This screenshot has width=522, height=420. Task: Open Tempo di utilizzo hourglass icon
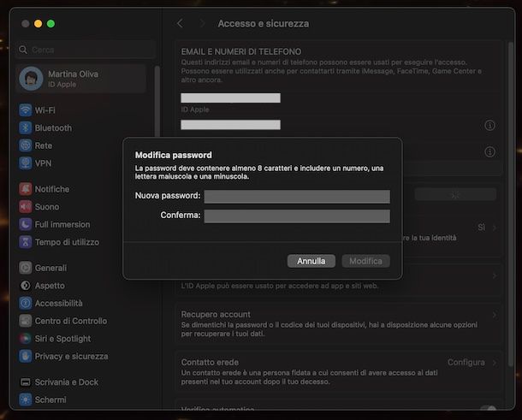pyautogui.click(x=26, y=242)
